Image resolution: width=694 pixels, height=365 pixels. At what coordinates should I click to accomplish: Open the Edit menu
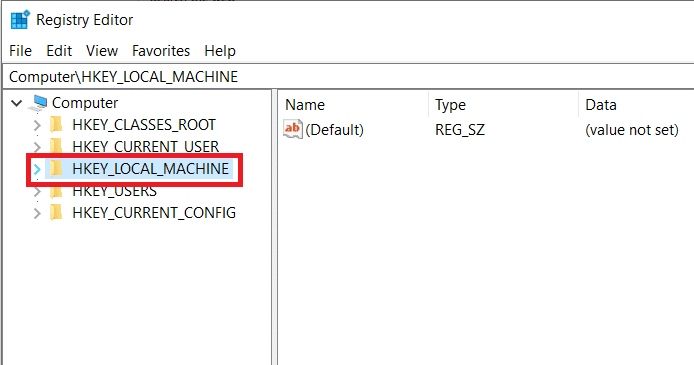tap(59, 51)
